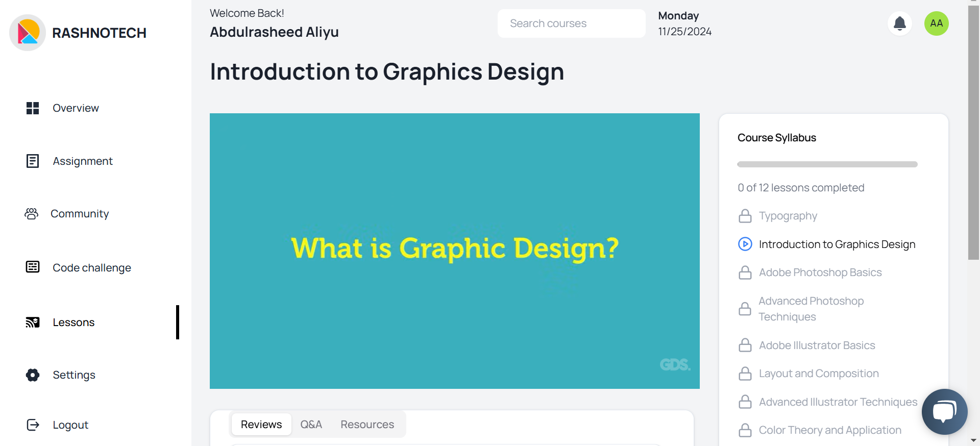980x446 pixels.
Task: Open the AA user avatar
Action: (936, 23)
